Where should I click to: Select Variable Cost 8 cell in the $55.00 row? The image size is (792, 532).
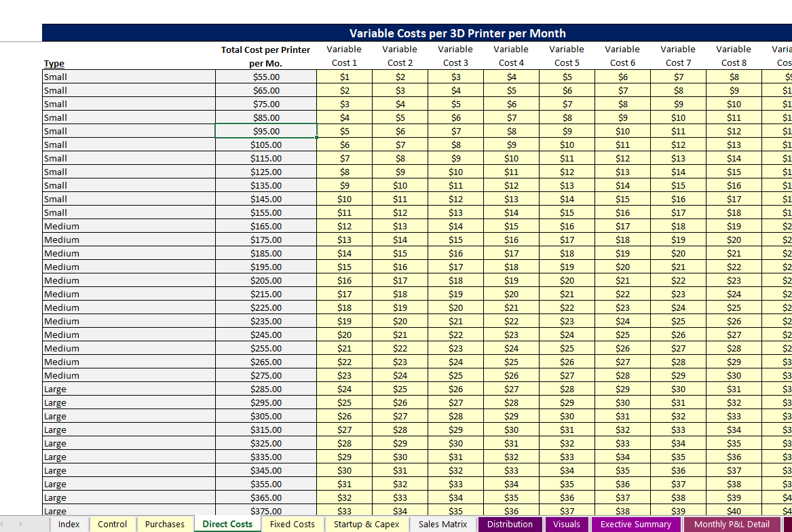click(x=734, y=77)
